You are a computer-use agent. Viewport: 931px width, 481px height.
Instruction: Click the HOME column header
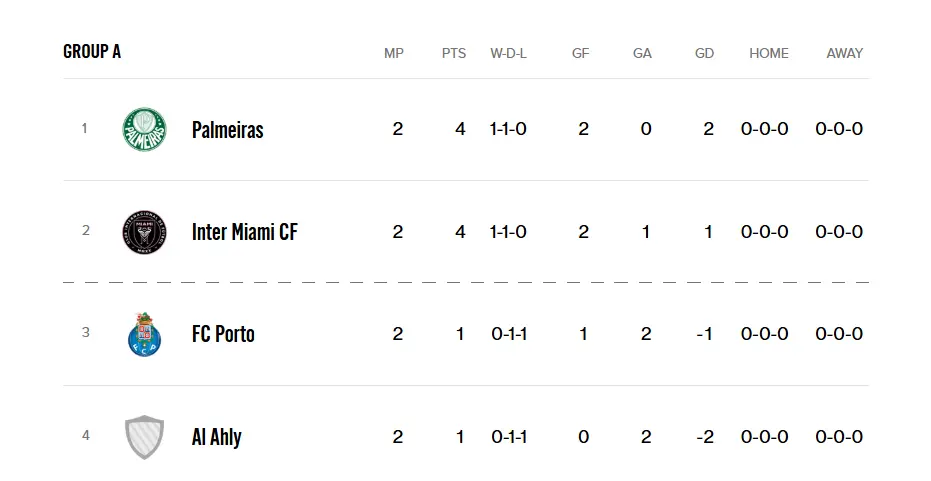(769, 53)
